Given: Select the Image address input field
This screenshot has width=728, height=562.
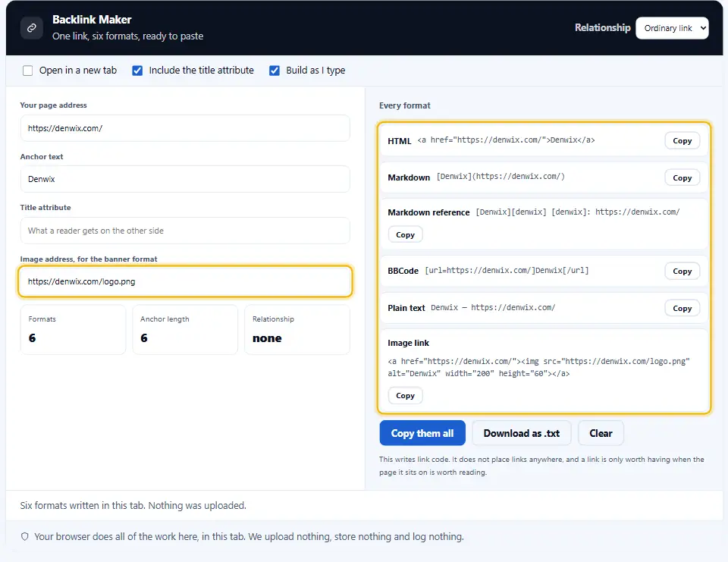Looking at the screenshot, I should (x=185, y=281).
